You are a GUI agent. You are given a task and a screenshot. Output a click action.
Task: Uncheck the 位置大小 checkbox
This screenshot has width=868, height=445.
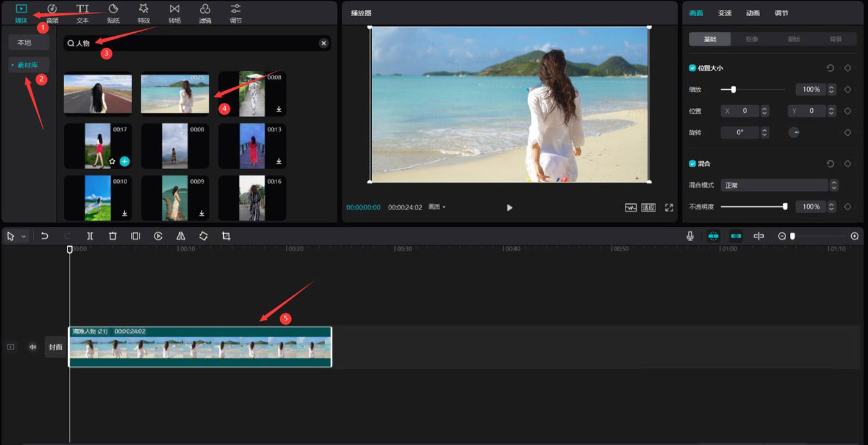coord(693,68)
